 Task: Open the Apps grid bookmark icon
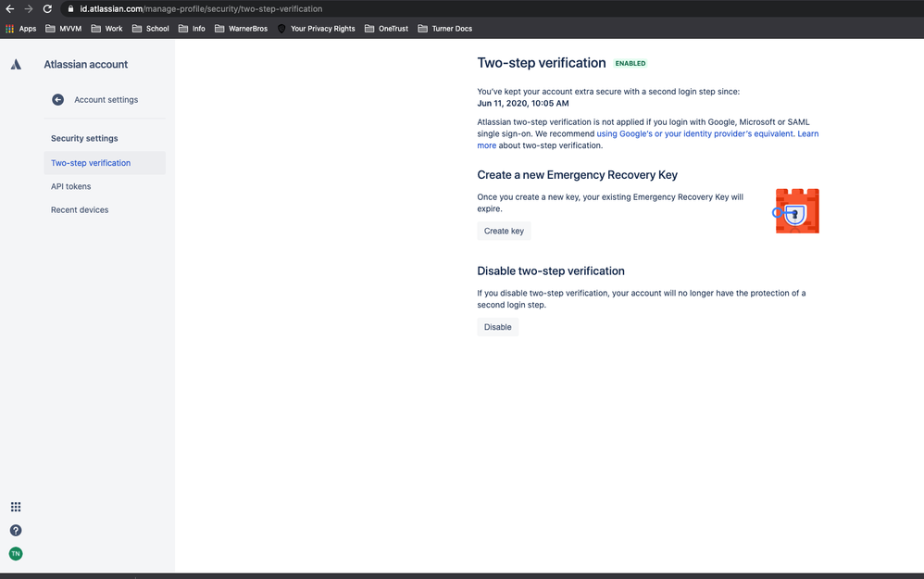tap(9, 29)
